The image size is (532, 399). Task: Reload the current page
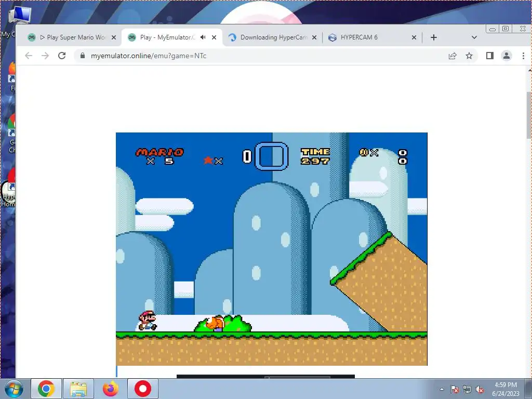coord(62,56)
